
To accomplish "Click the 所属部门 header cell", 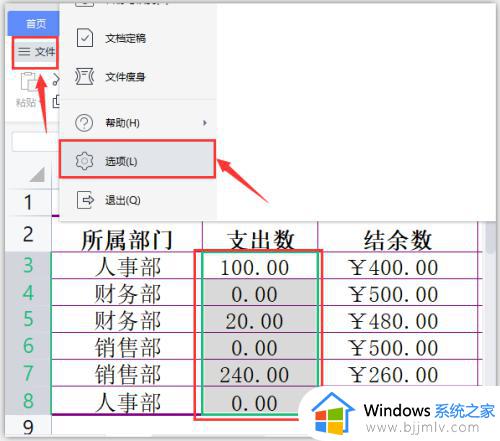I will (x=127, y=237).
